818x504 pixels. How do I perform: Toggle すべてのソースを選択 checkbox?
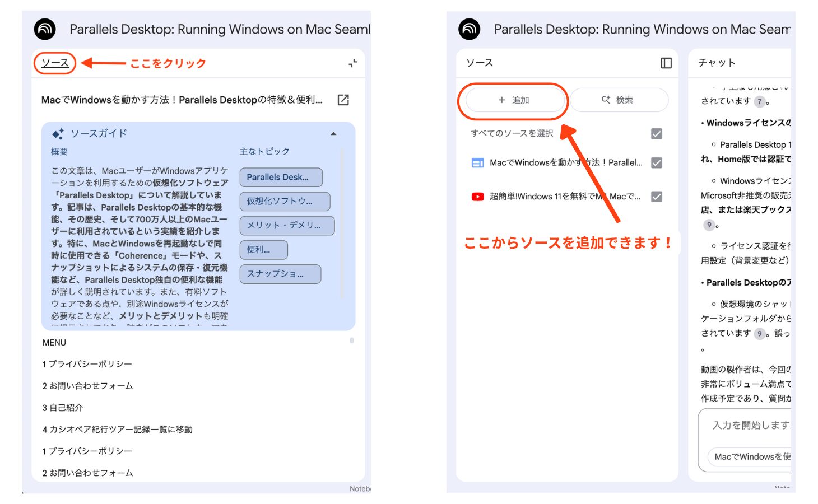[x=657, y=133]
